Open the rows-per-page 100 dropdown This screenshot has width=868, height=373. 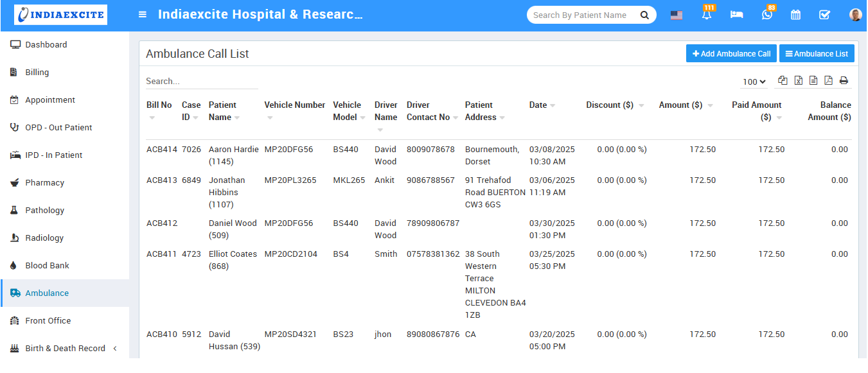point(754,82)
